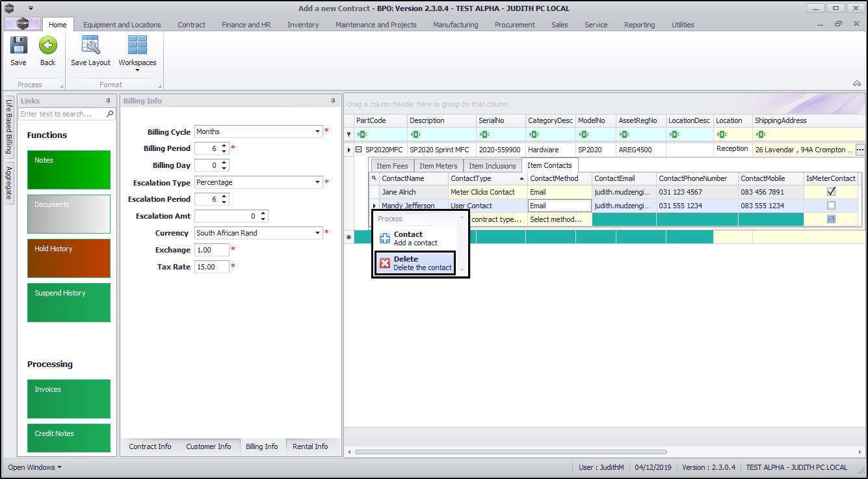Open the Billing Cycle dropdown
Screen dimensions: 868x479
click(x=318, y=131)
